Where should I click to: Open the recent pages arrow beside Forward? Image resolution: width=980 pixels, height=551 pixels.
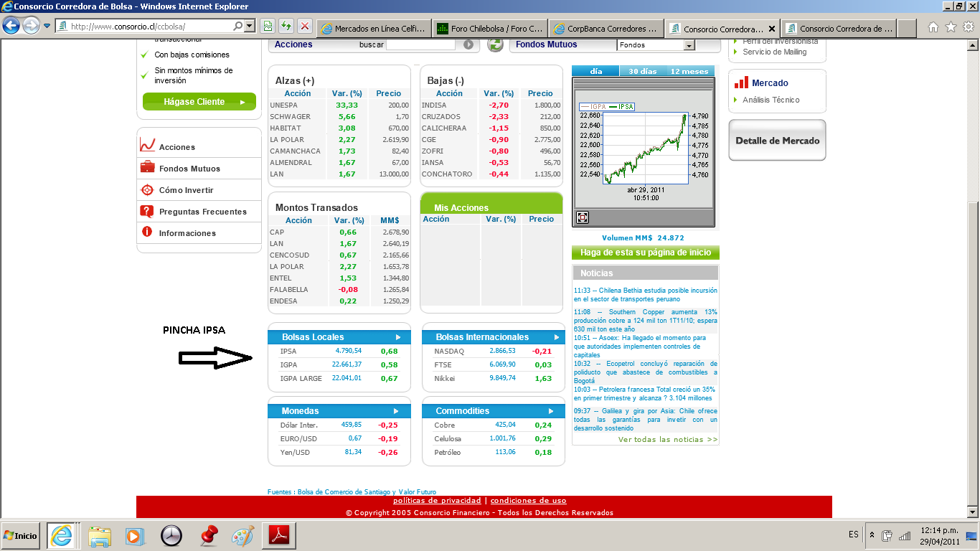47,27
